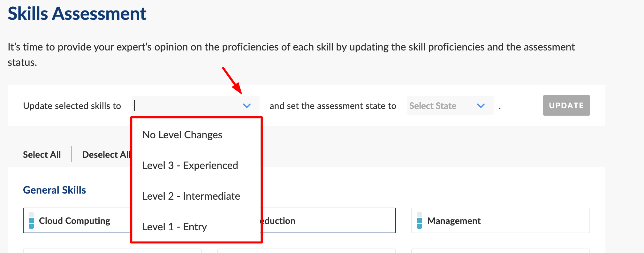This screenshot has height=253, width=644.
Task: Click the Select All link
Action: tap(42, 155)
